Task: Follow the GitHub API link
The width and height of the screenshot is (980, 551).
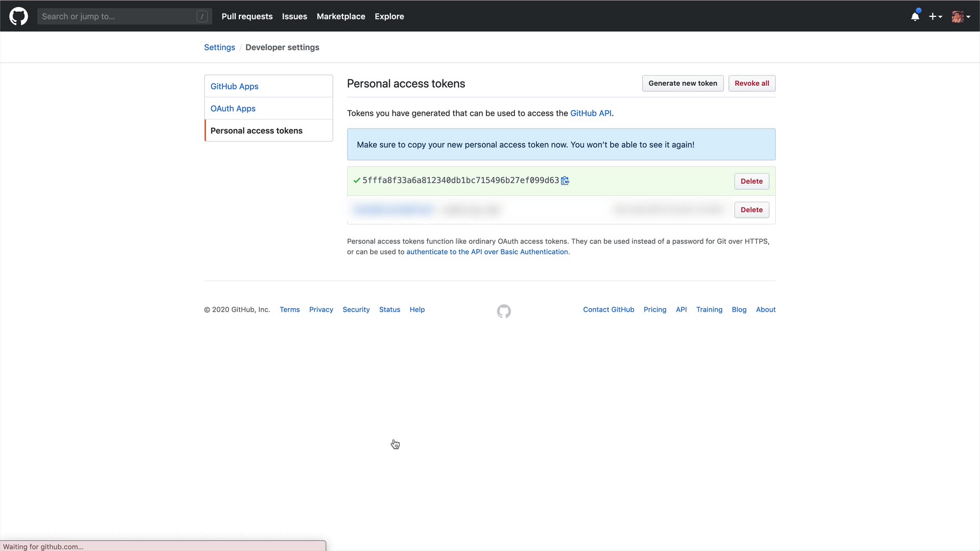Action: click(591, 113)
